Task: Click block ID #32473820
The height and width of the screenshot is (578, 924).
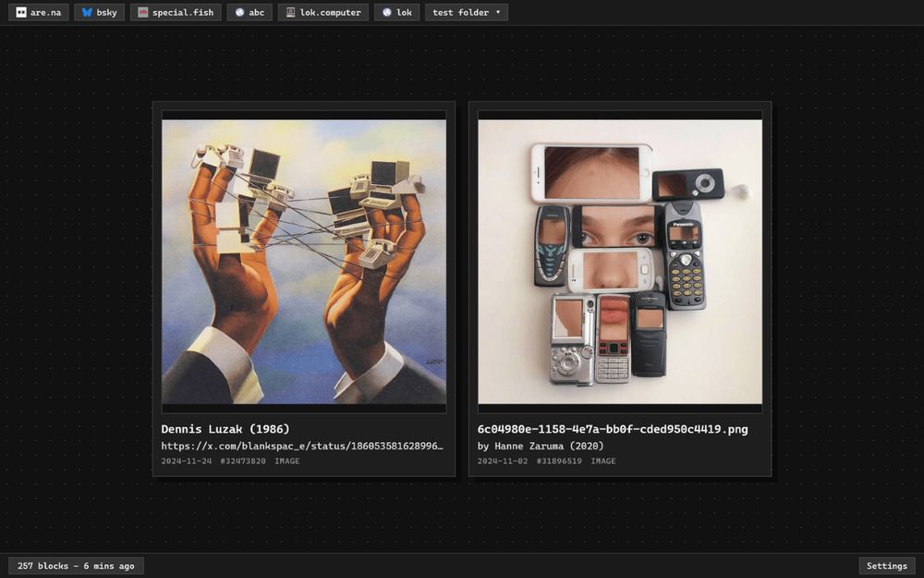Action: coord(243,461)
